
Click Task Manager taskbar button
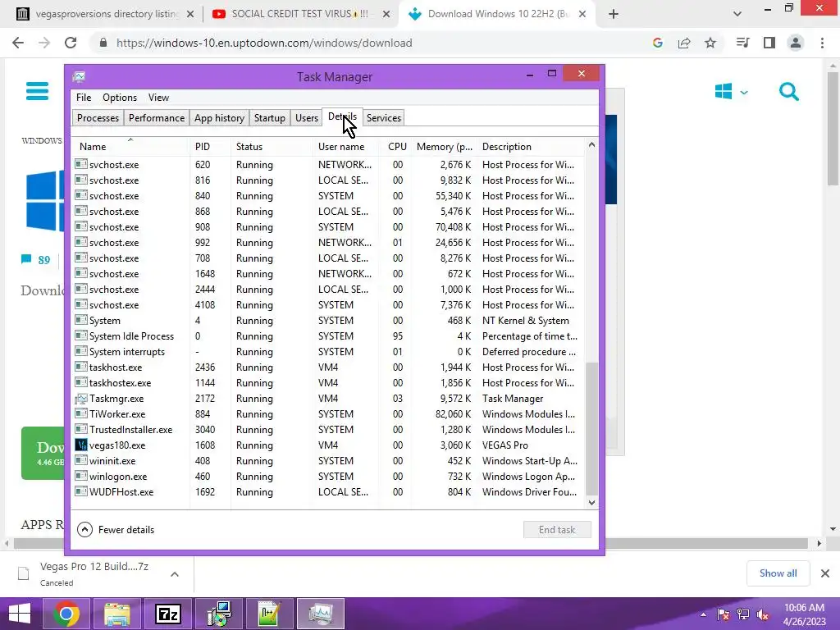tap(321, 614)
